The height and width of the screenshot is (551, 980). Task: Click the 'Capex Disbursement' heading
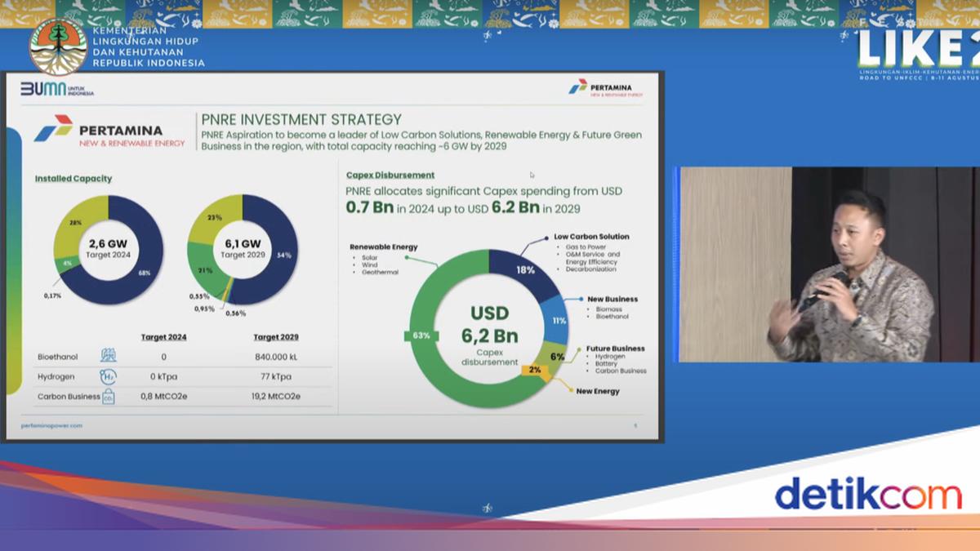[390, 175]
